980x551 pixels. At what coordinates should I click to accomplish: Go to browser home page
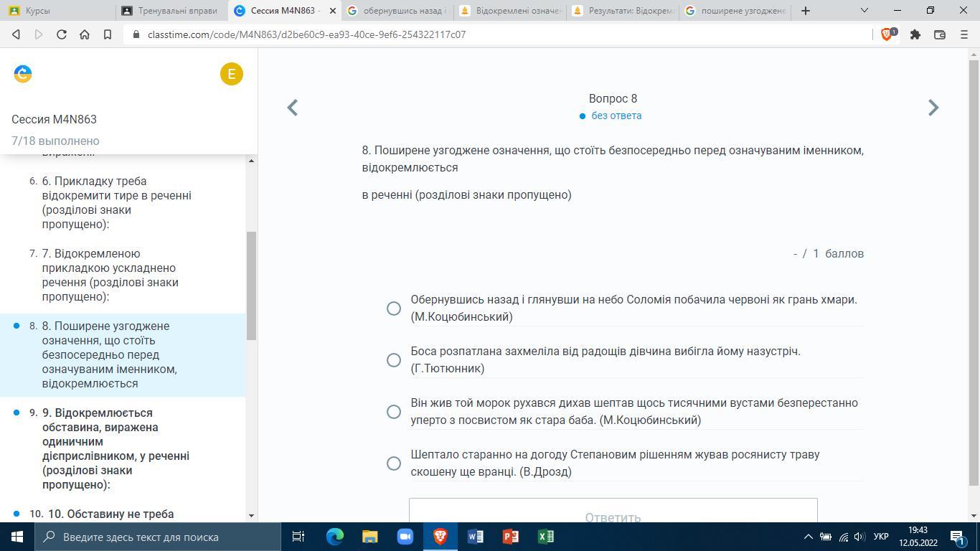(x=85, y=34)
